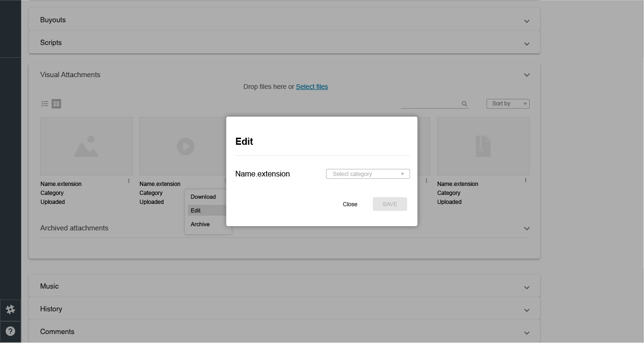Open the Sort by dropdown
Viewport: 644px width, 343px height.
507,104
